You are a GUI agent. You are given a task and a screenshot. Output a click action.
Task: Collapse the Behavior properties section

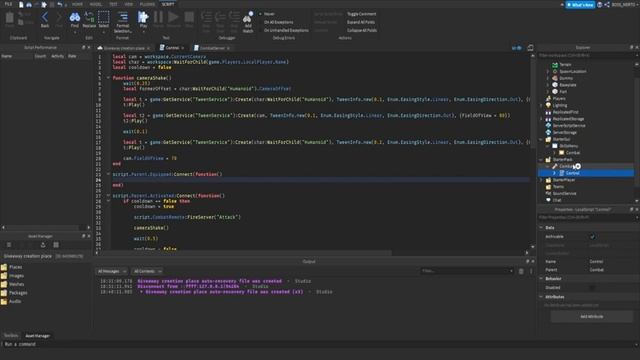541,278
